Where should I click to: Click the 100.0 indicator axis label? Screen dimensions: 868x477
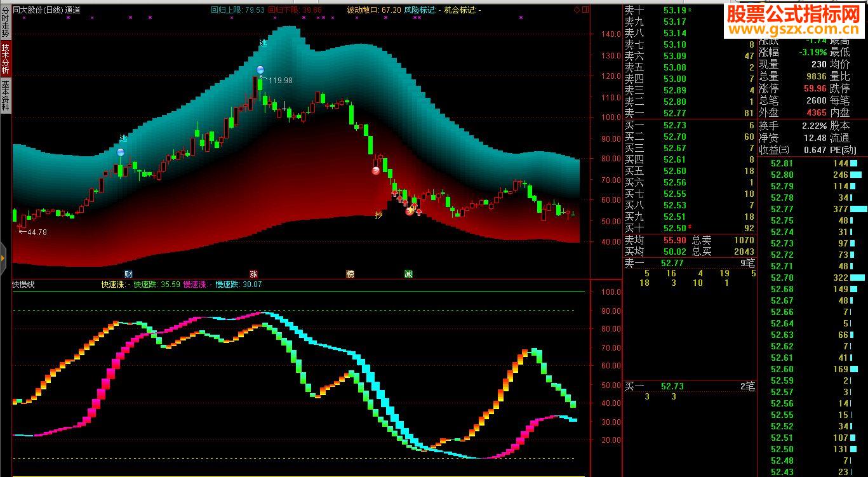(610, 292)
